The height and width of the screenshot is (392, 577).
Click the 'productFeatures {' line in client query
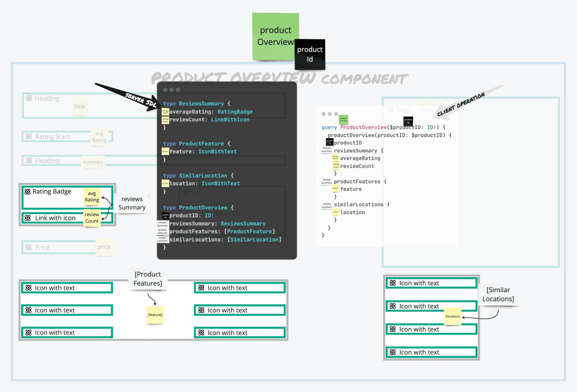point(360,182)
